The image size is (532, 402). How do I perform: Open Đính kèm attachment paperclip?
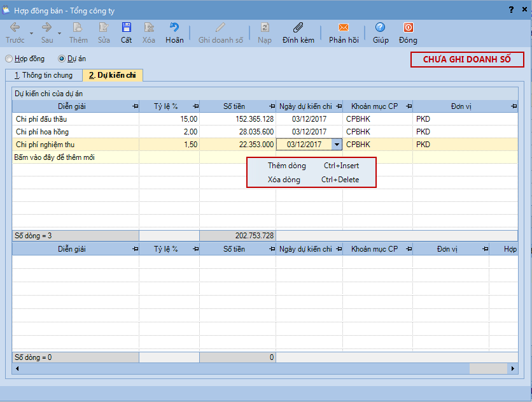pyautogui.click(x=298, y=28)
